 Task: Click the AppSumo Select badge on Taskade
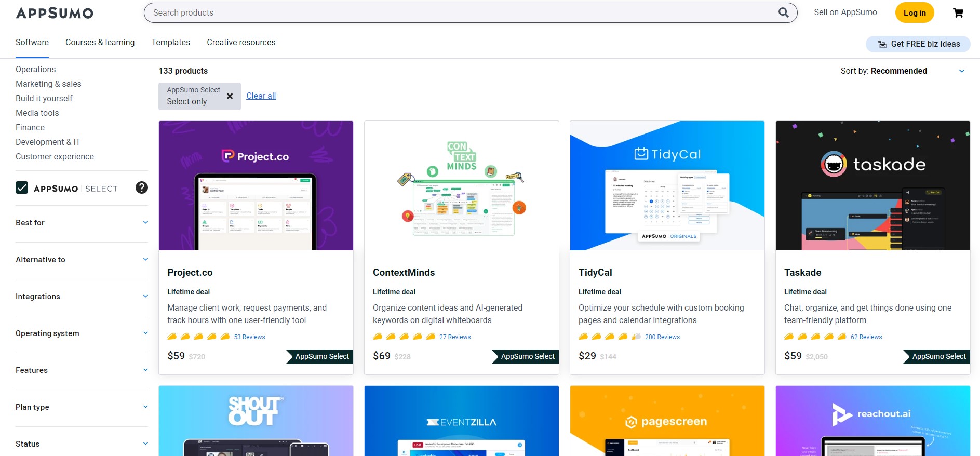937,356
